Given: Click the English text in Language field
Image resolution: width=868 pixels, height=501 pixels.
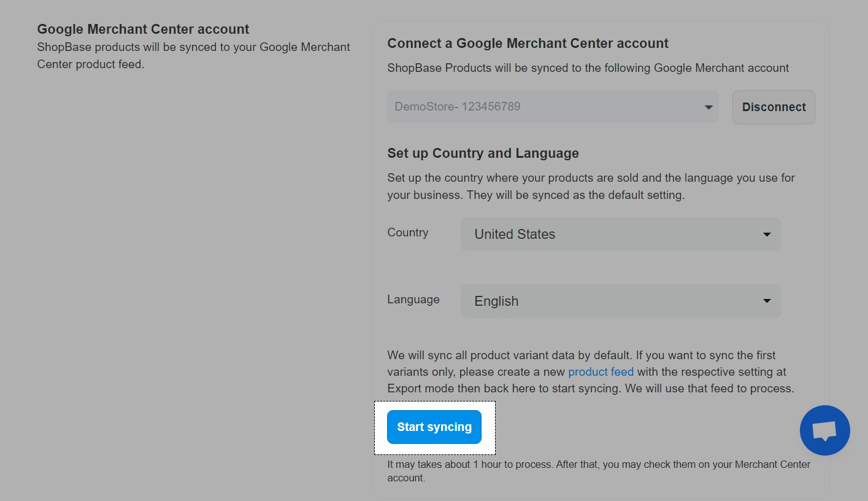Looking at the screenshot, I should pyautogui.click(x=496, y=301).
